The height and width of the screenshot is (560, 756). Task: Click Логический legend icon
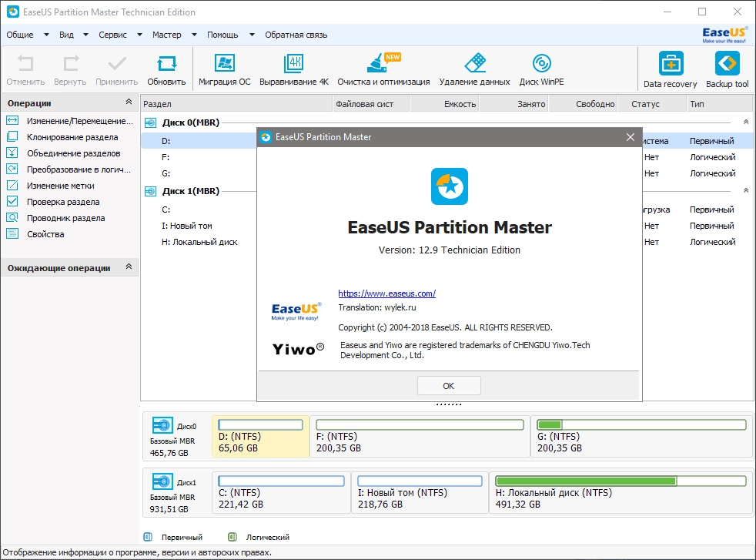(232, 537)
